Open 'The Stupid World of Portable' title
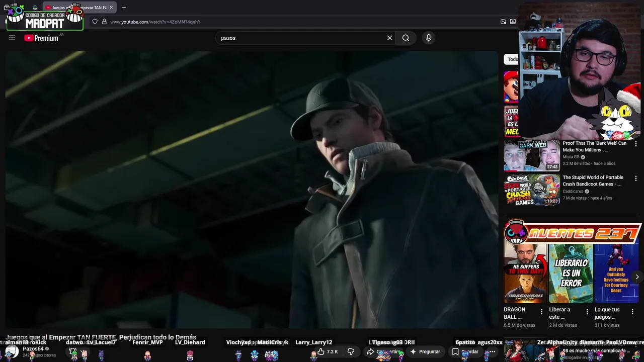 pos(593,180)
